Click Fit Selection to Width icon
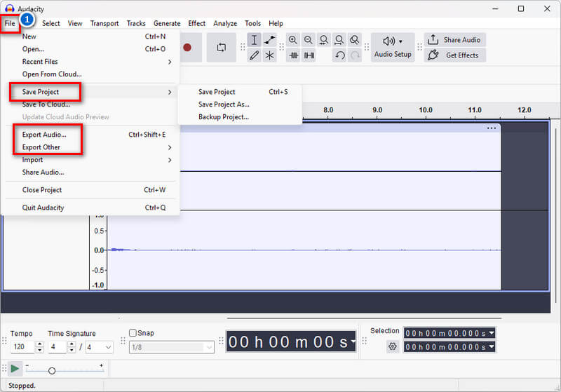This screenshot has height=392, width=561. (323, 40)
